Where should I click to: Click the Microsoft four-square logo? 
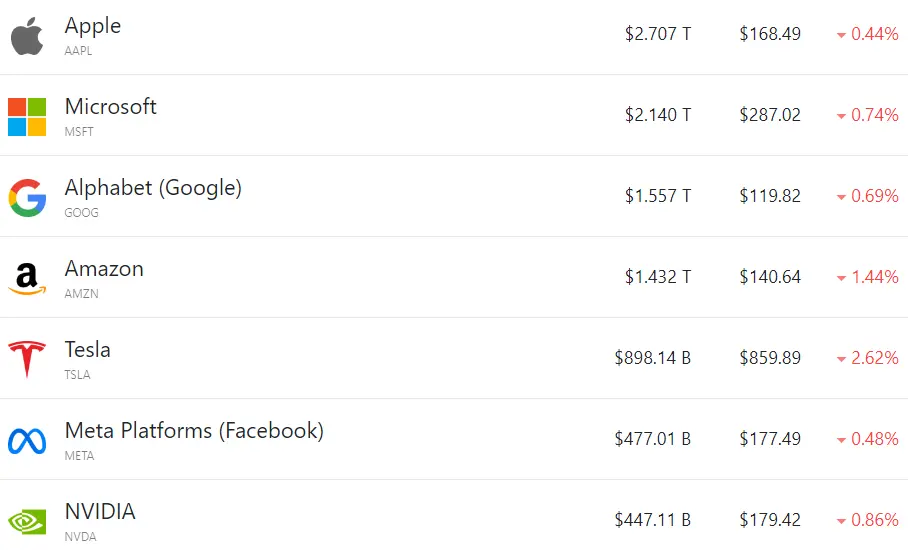(x=27, y=117)
